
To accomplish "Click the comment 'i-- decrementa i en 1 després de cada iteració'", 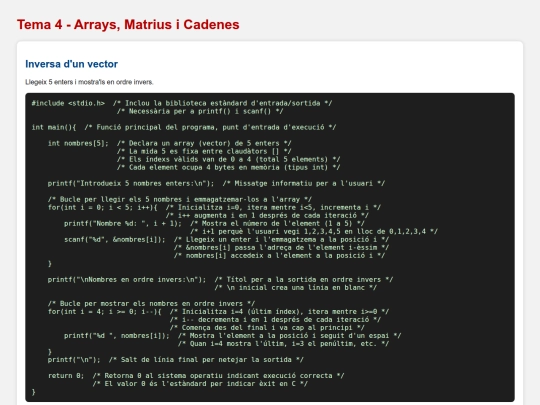I will (275, 320).
